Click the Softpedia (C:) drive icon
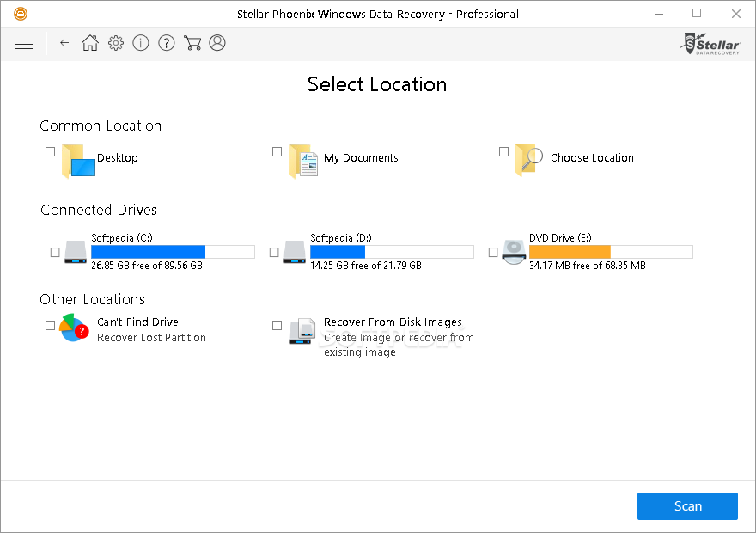756x533 pixels. pyautogui.click(x=76, y=252)
